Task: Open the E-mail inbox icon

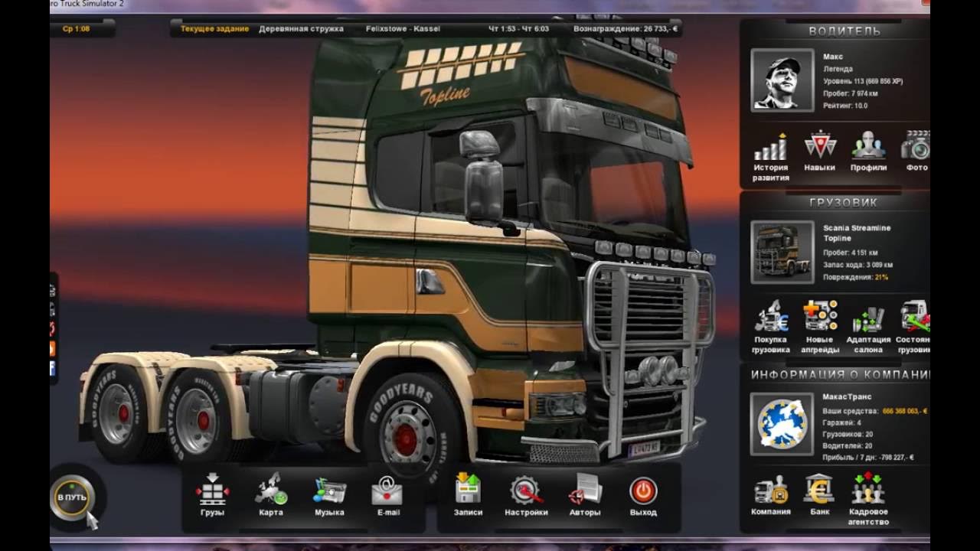Action: coord(388,490)
